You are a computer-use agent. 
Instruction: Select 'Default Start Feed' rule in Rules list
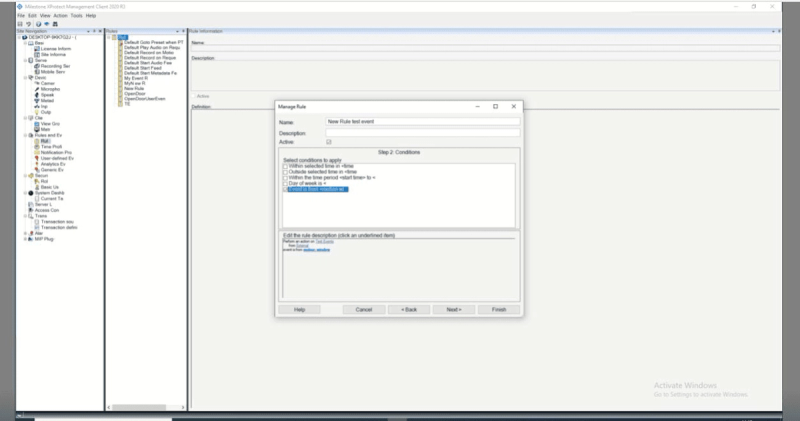coord(142,68)
